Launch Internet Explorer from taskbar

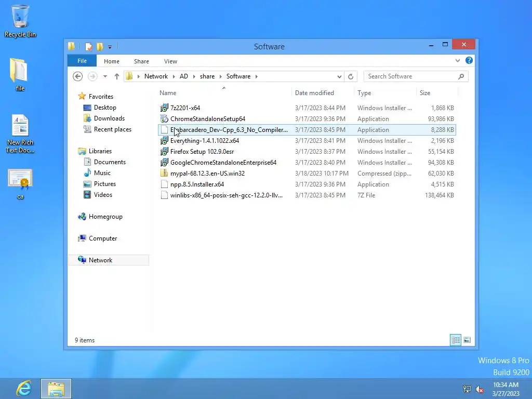23,389
